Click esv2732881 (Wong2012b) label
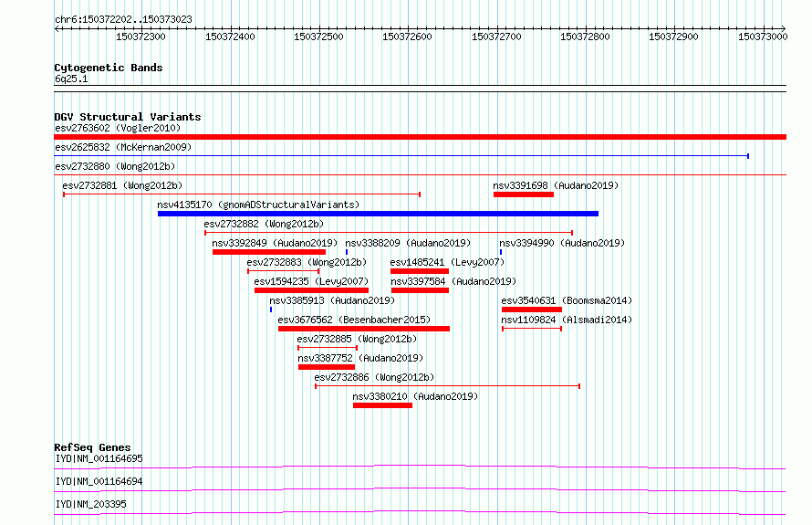This screenshot has height=525, width=812. [122, 185]
